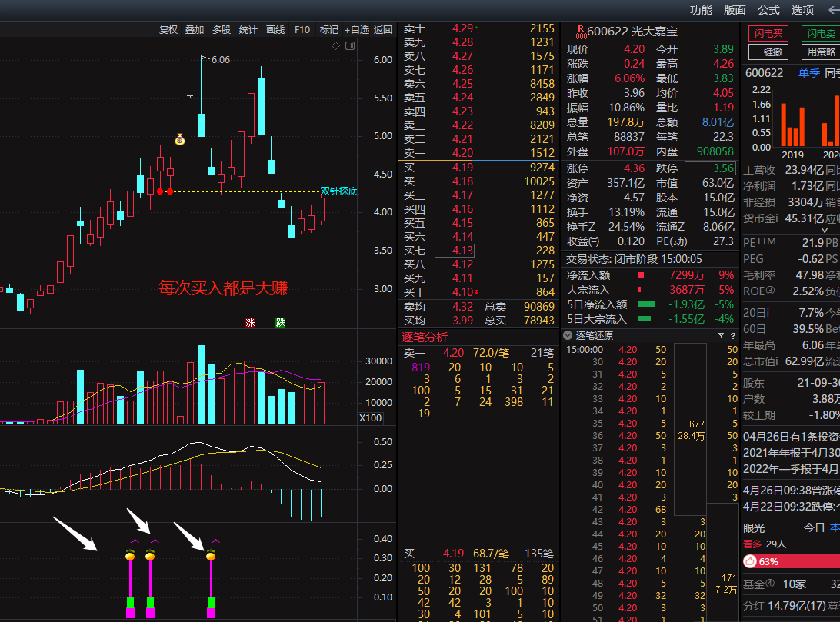Click the X100 volume scale label
This screenshot has height=622, width=840.
pyautogui.click(x=371, y=418)
